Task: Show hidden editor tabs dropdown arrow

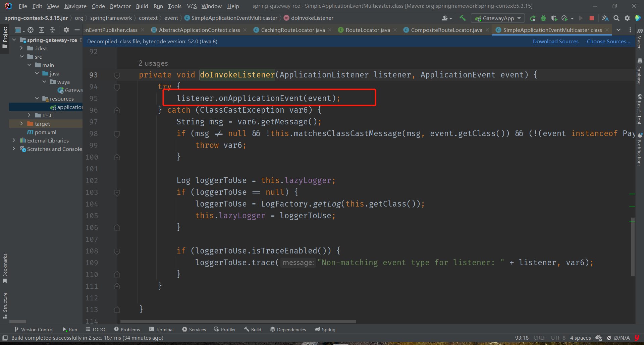Action: click(619, 30)
